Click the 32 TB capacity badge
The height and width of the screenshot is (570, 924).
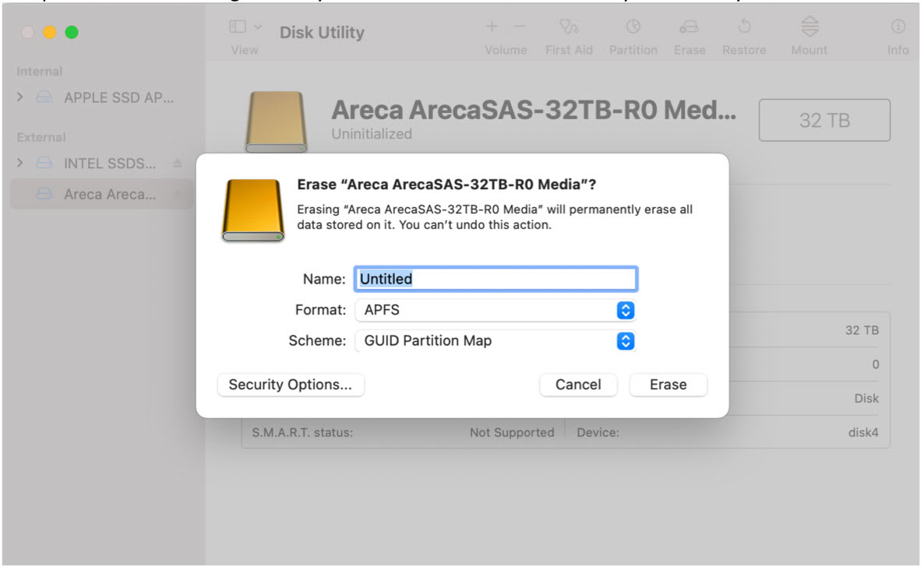point(824,120)
